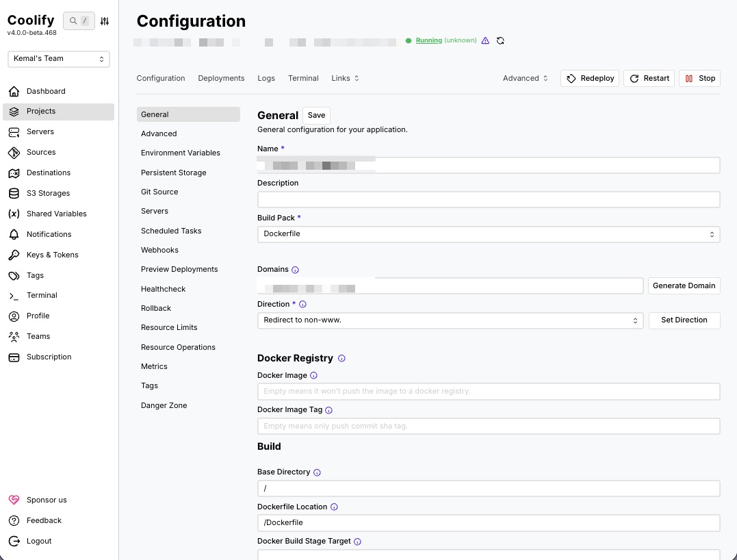Show info tooltip for Dockerfile Location
737x560 pixels.
click(334, 507)
